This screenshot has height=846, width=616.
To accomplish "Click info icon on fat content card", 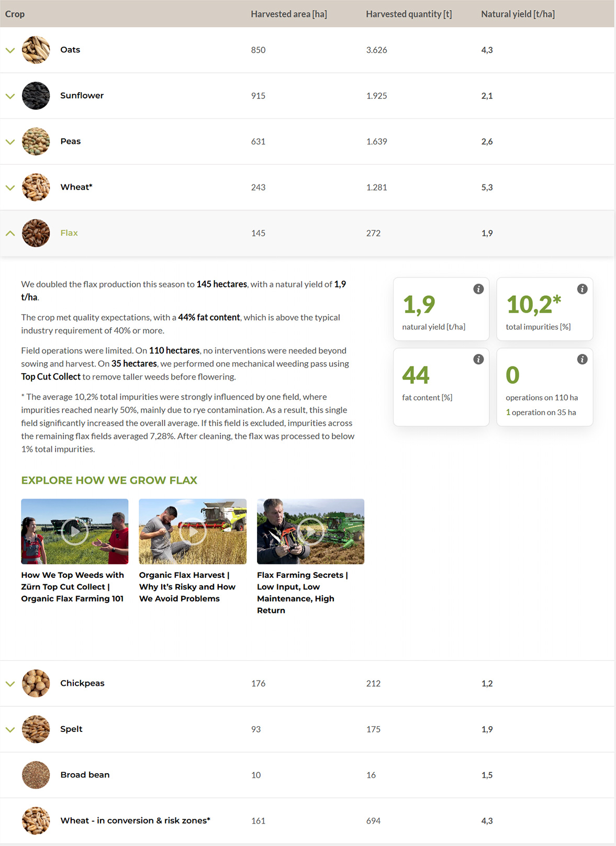I will pos(478,359).
